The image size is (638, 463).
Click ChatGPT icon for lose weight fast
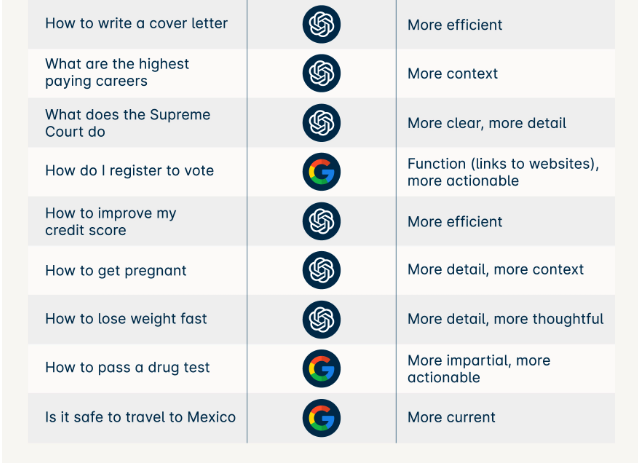coord(321,319)
